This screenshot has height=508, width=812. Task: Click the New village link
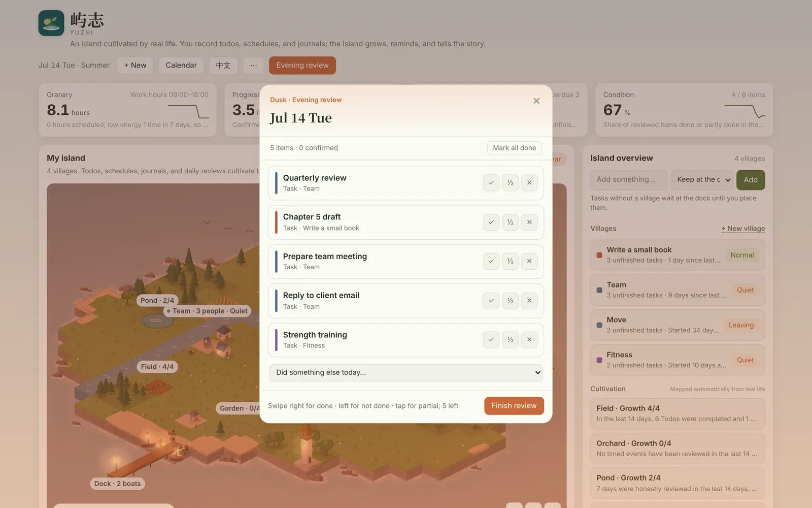click(x=743, y=229)
